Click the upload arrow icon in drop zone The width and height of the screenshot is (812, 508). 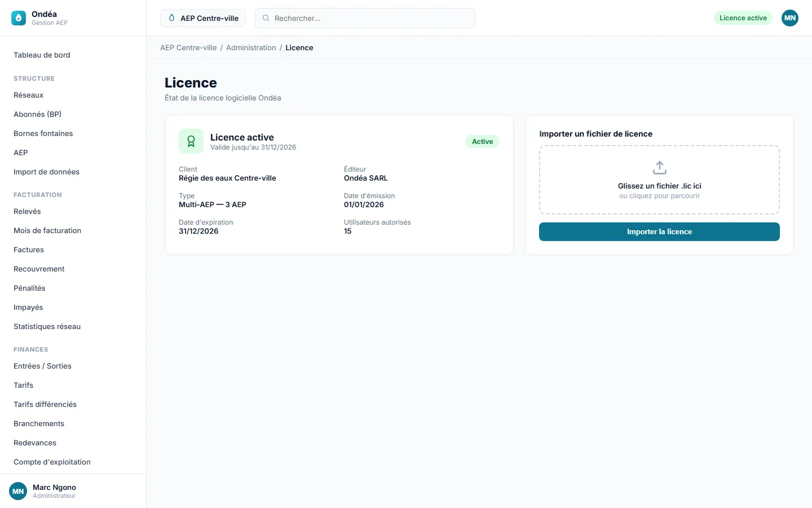pos(659,168)
